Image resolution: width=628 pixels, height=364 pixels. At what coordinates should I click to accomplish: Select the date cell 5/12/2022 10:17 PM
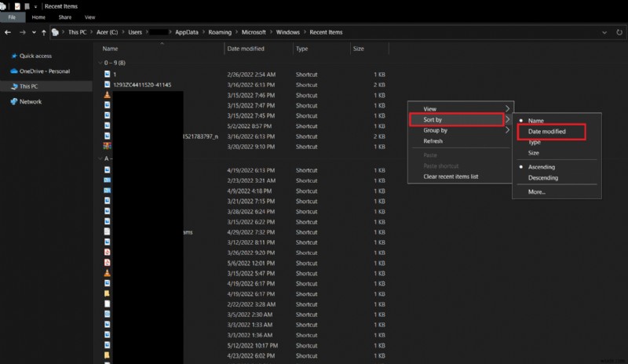point(252,345)
